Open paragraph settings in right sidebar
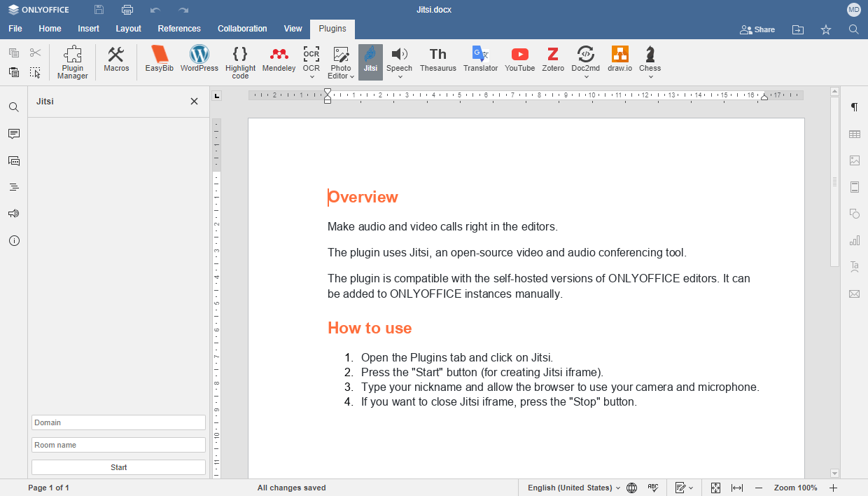Image resolution: width=868 pixels, height=496 pixels. (854, 107)
